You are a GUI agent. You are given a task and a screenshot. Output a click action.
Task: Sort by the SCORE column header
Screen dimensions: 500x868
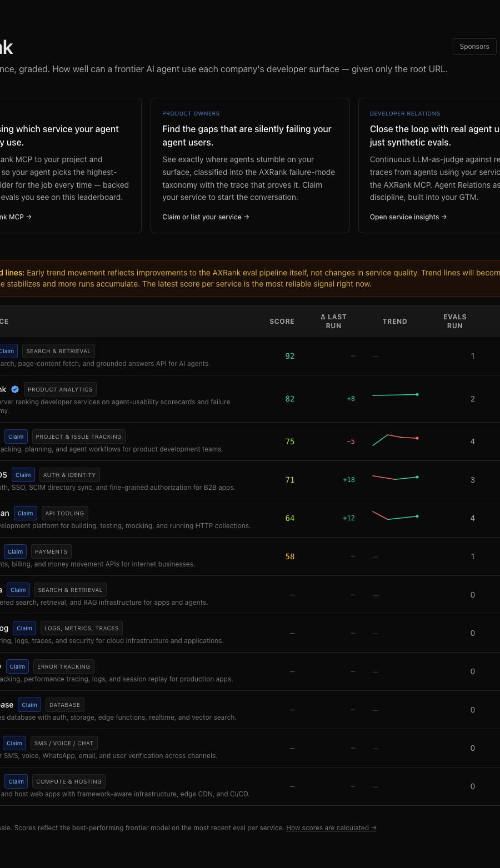[282, 322]
